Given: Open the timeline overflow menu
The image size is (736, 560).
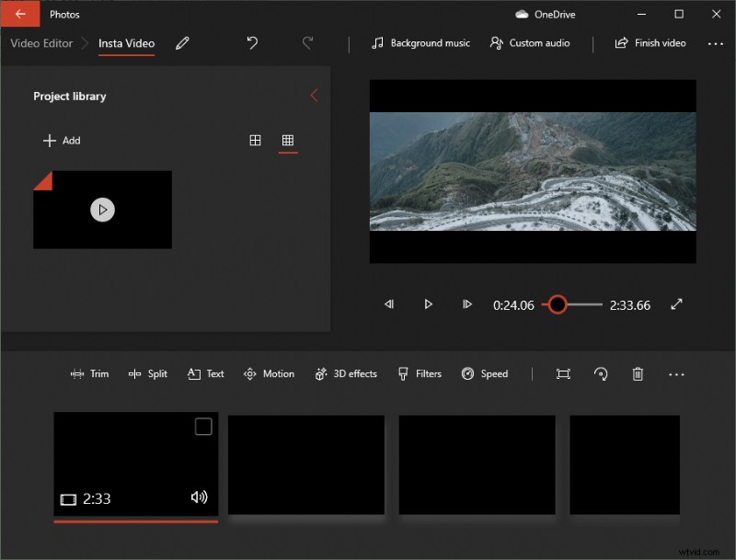Looking at the screenshot, I should coord(677,374).
